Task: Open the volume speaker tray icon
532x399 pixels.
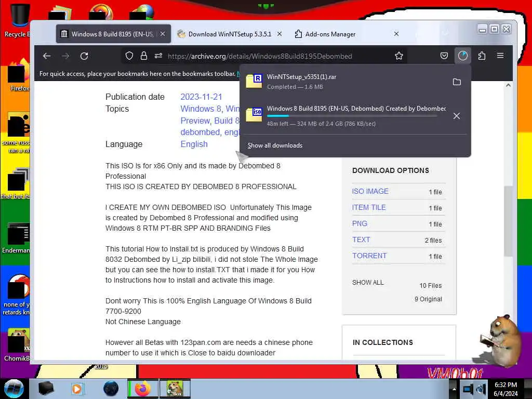Action: click(x=481, y=389)
